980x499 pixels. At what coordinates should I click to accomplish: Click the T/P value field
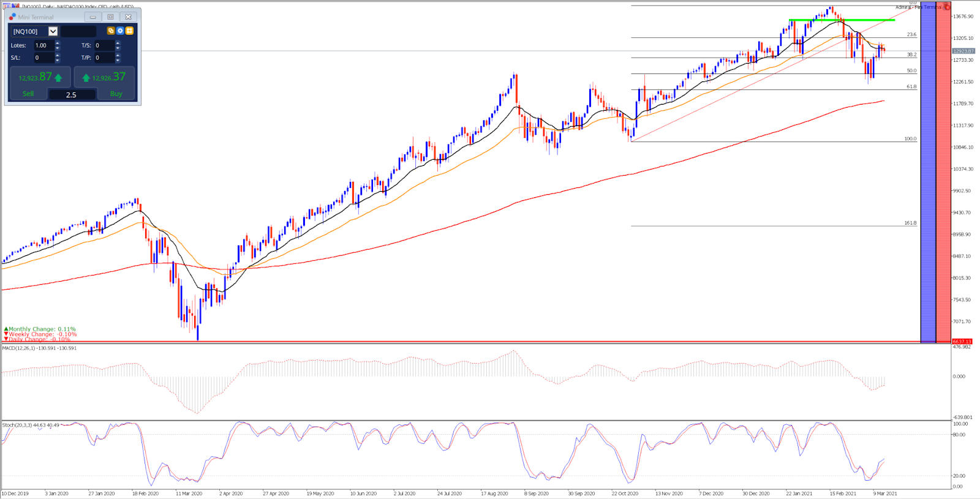click(104, 58)
